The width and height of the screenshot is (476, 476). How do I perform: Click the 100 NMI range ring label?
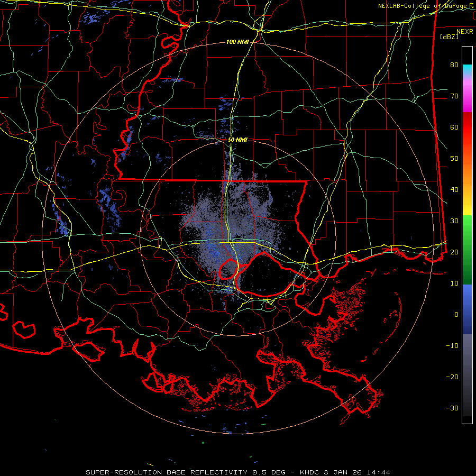point(237,42)
